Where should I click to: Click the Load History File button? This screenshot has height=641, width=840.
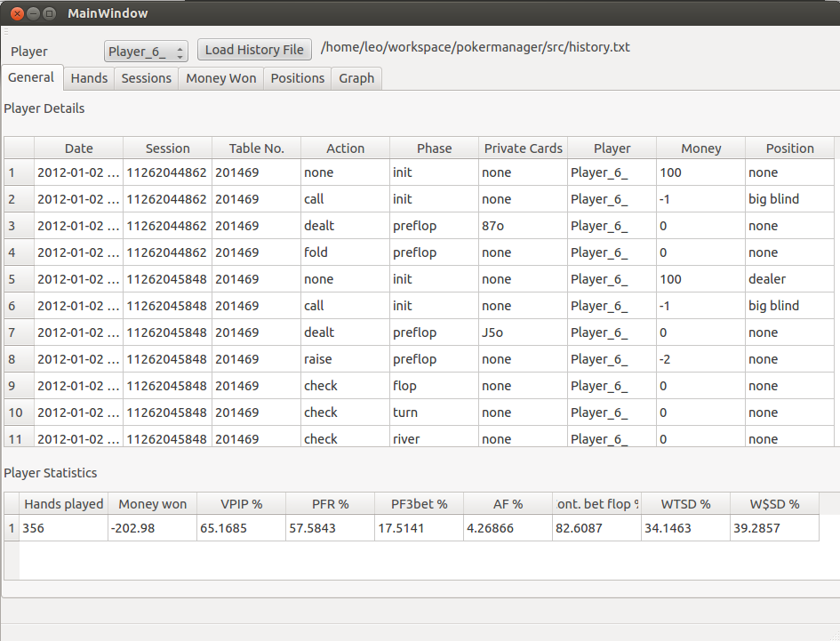pyautogui.click(x=254, y=50)
